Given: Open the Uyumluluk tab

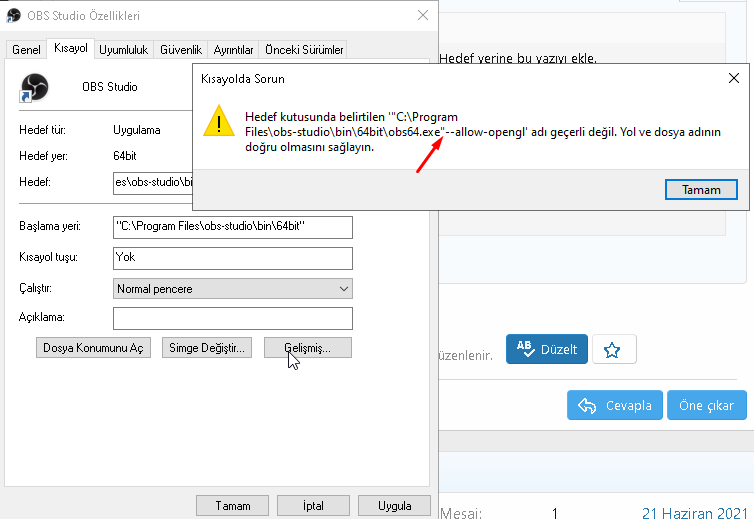Looking at the screenshot, I should (124, 50).
